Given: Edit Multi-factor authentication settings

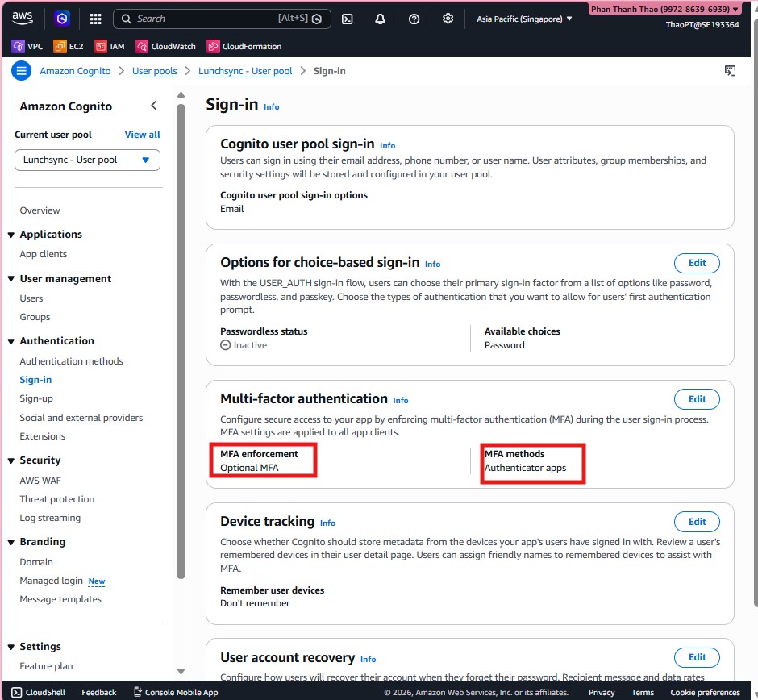Looking at the screenshot, I should (697, 399).
